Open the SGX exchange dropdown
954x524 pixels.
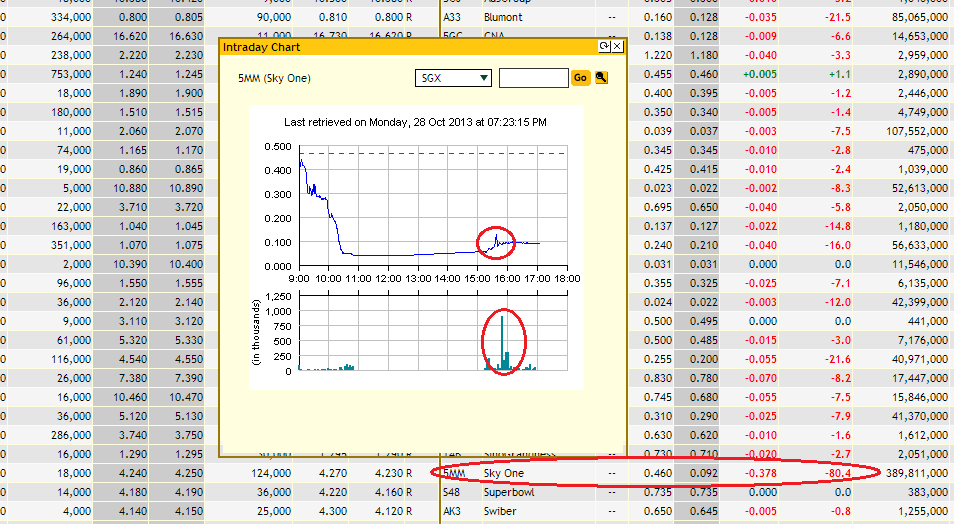(x=453, y=78)
